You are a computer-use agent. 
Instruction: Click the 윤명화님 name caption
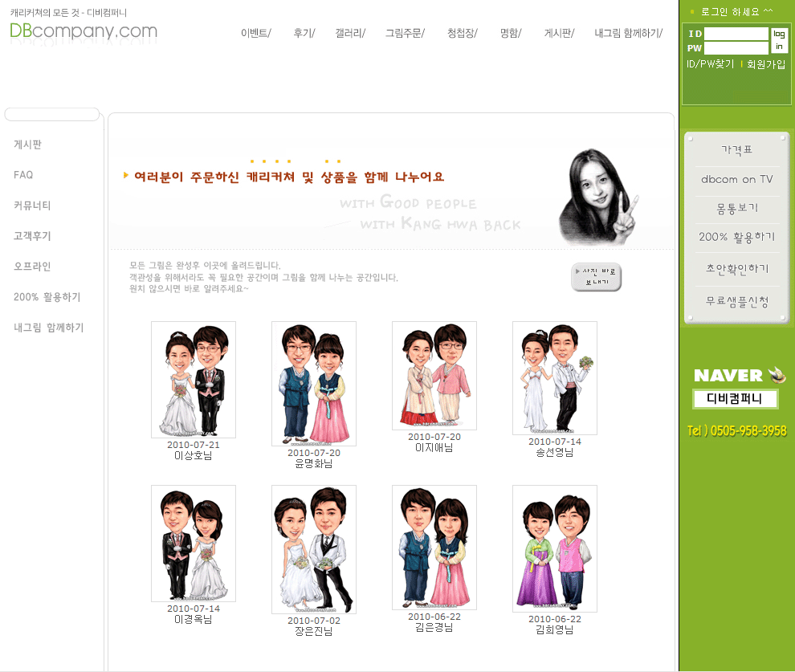click(314, 464)
